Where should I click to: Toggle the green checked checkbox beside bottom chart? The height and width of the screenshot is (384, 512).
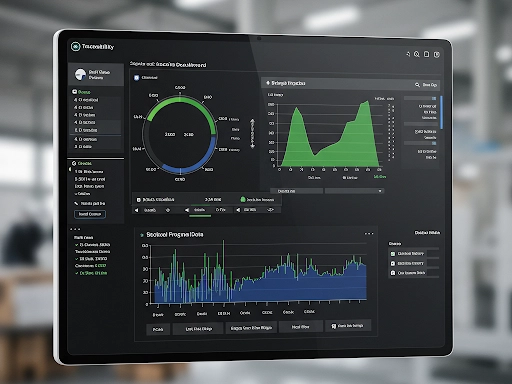pos(393,254)
